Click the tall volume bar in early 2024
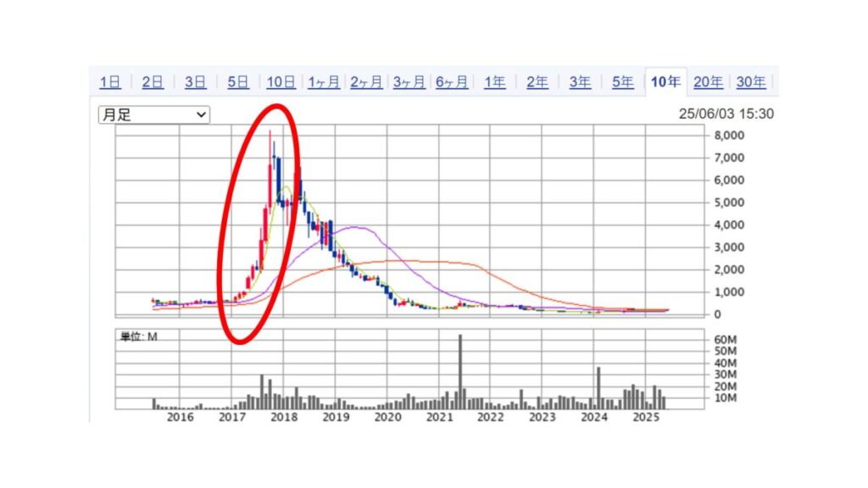Viewport: 868px width, 488px height. [x=598, y=388]
